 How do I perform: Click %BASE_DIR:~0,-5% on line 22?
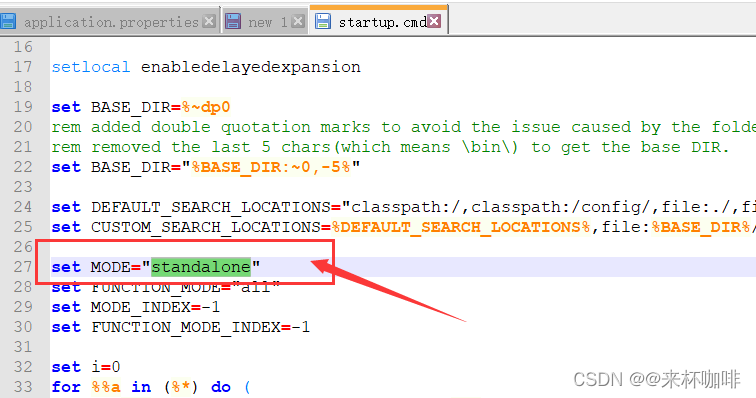271,167
